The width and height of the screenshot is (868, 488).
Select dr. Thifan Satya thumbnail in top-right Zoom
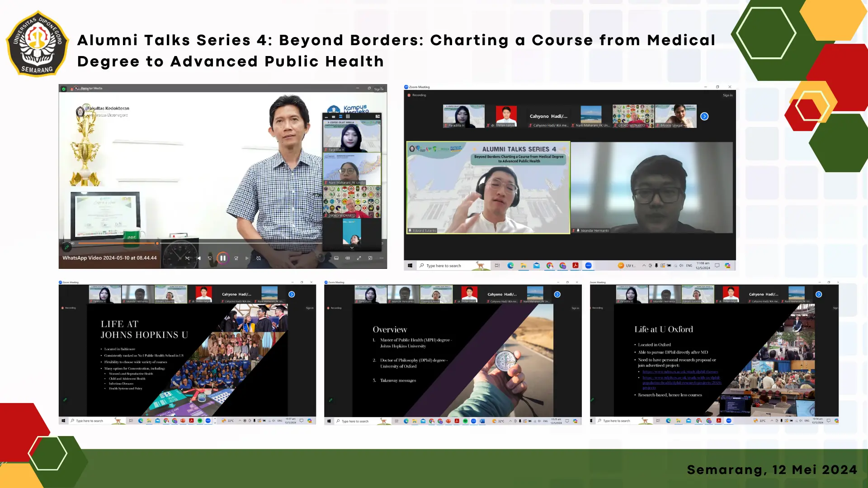506,117
